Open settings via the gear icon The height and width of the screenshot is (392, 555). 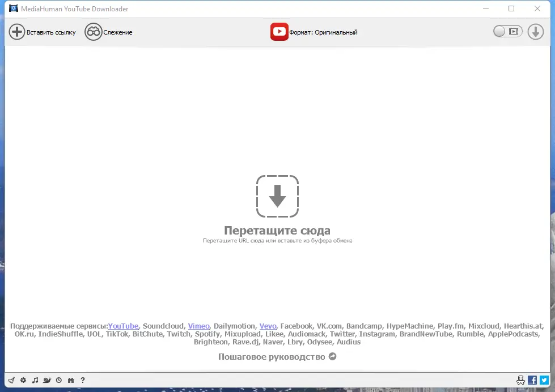(23, 380)
